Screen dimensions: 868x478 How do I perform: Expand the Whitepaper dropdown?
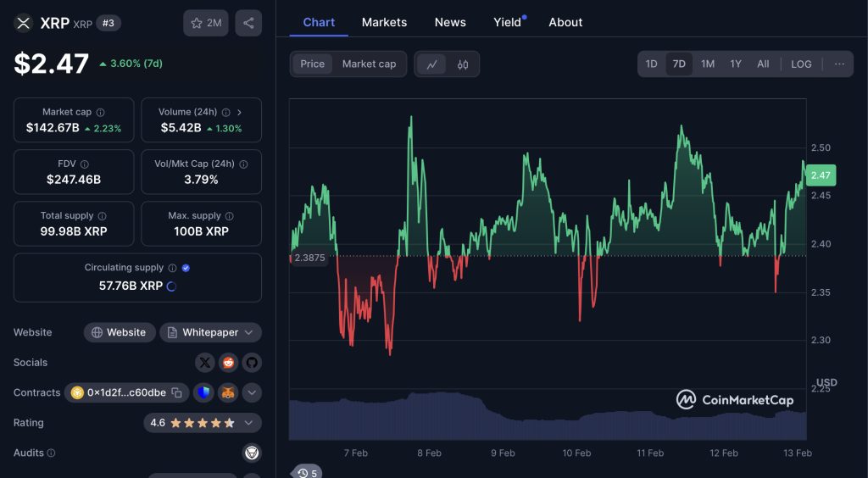click(x=211, y=332)
